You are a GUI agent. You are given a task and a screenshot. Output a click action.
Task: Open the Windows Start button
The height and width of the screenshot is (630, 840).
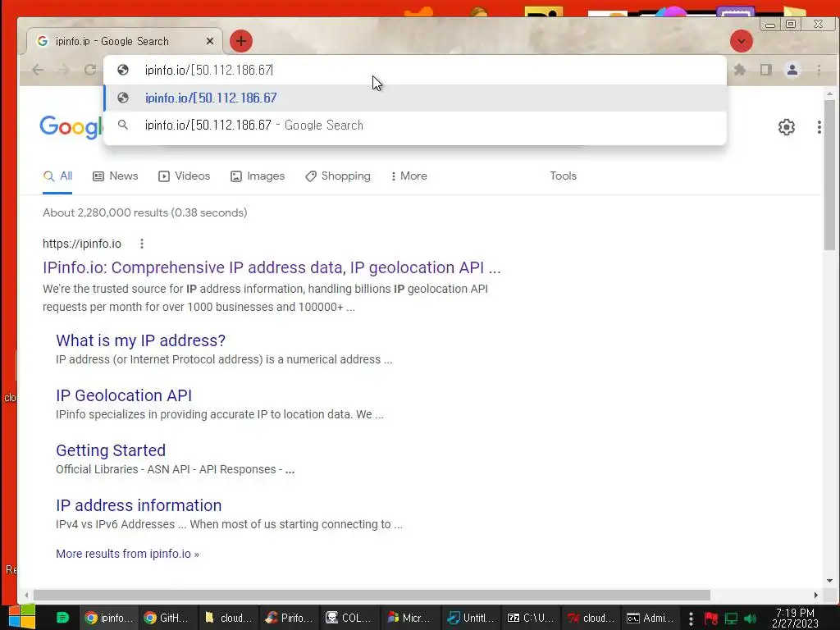(x=22, y=618)
